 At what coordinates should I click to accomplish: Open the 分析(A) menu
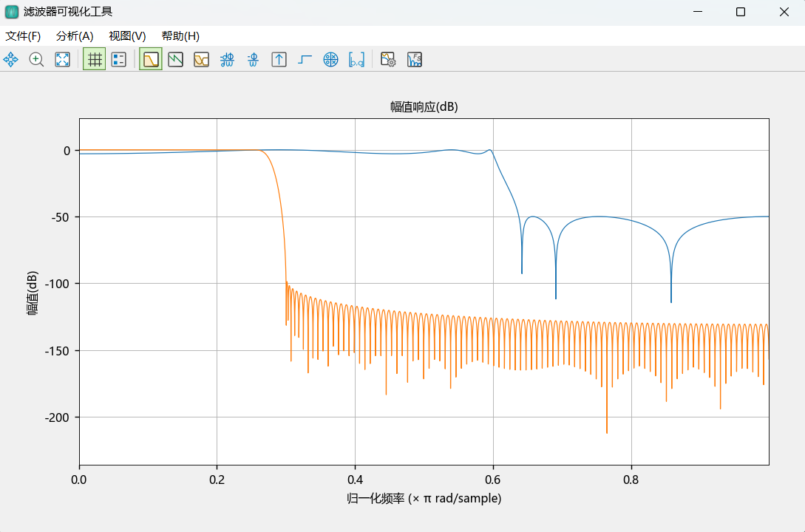pyautogui.click(x=75, y=36)
